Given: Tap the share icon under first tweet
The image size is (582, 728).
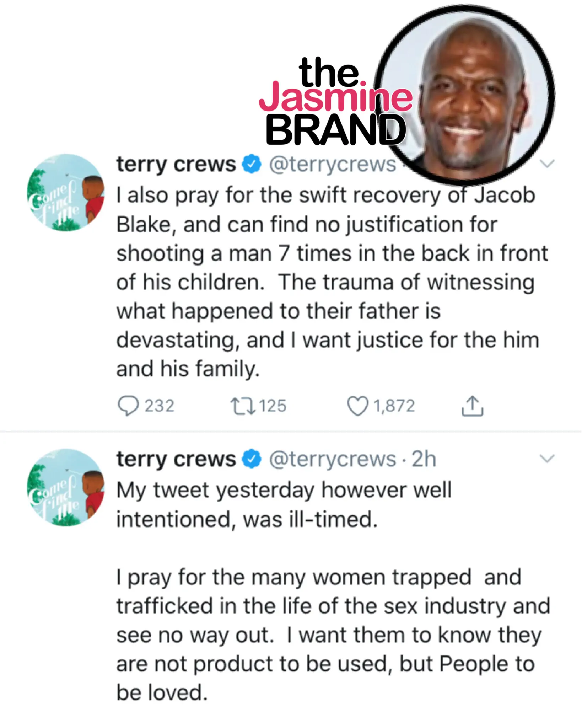Looking at the screenshot, I should coord(472,406).
